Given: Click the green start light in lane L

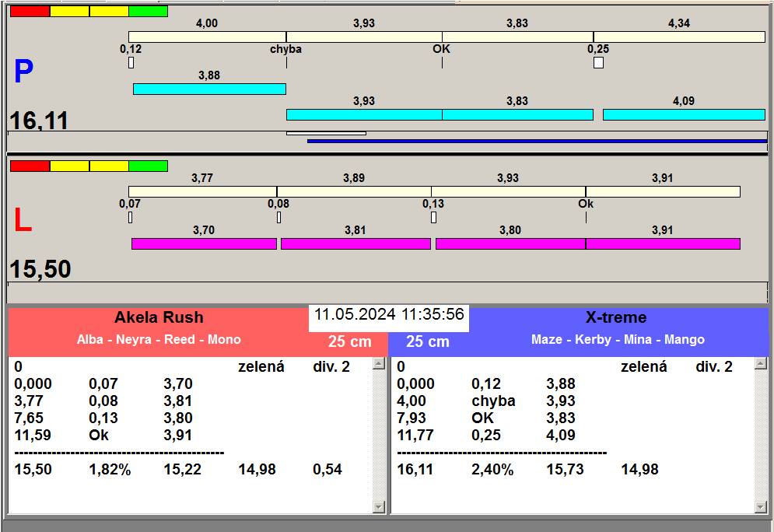Looking at the screenshot, I should coord(148,166).
